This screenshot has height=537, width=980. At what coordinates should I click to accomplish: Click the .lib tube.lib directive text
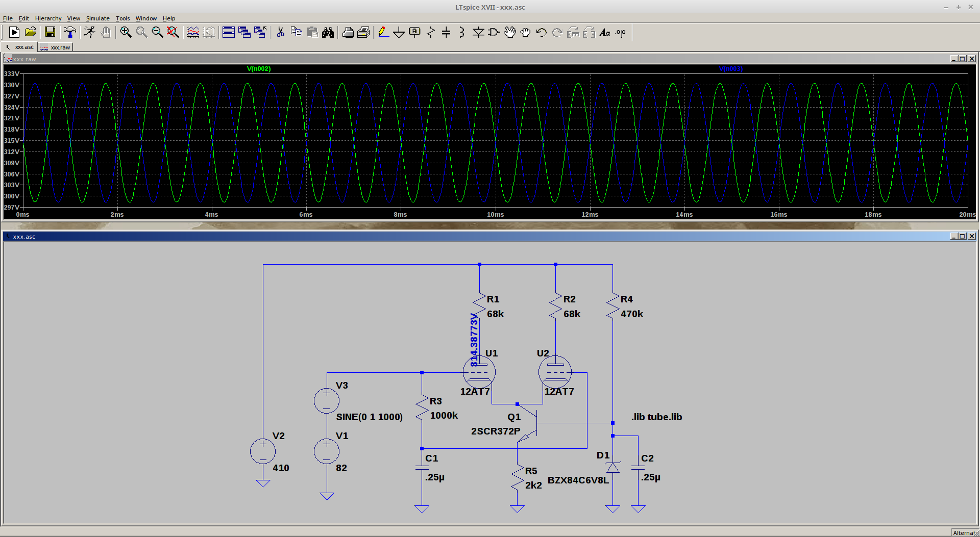point(656,417)
